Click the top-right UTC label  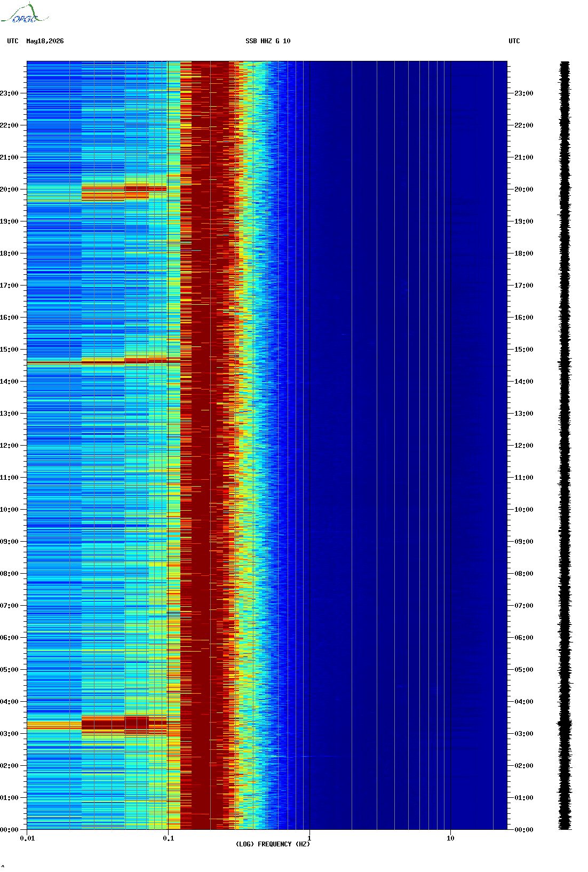(514, 41)
